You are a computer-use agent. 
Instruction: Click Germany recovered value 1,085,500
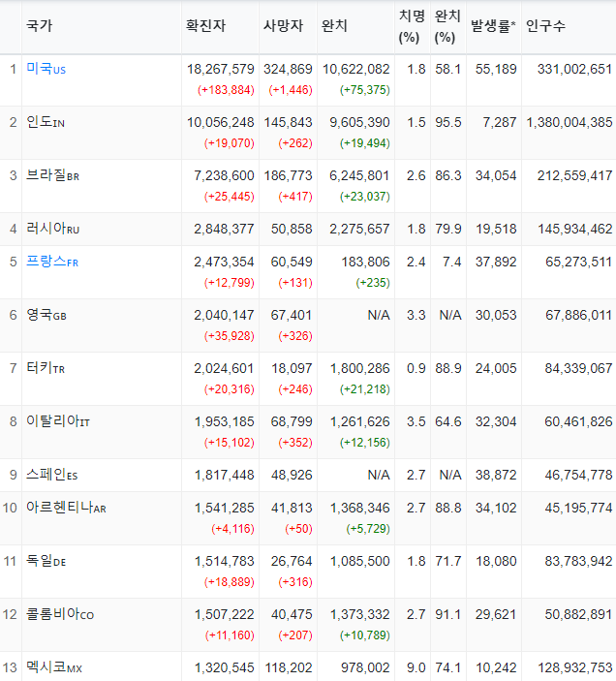pyautogui.click(x=360, y=561)
